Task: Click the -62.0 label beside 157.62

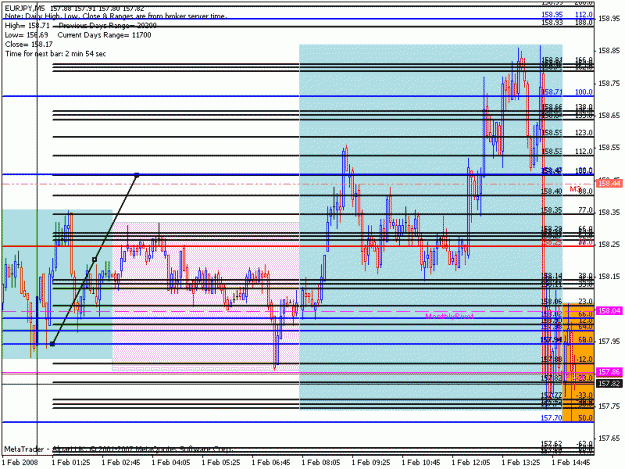Action: (x=584, y=443)
